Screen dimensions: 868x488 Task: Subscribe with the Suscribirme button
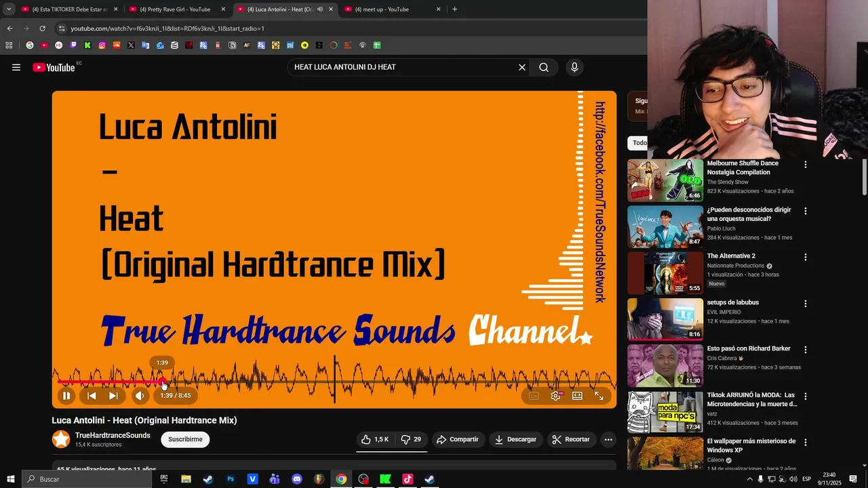click(x=185, y=439)
